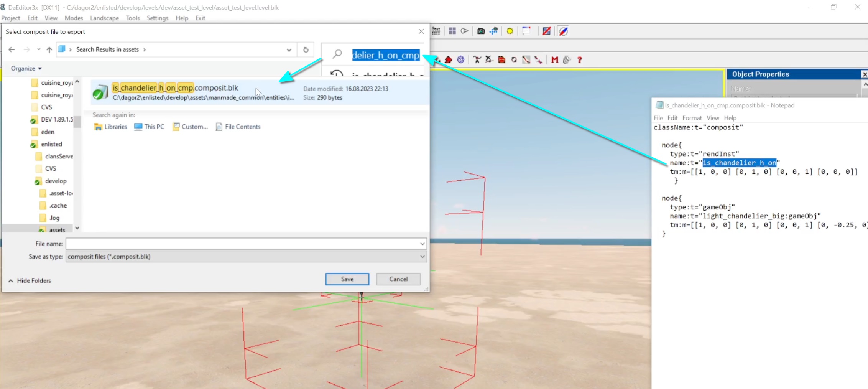Click the Save button
The width and height of the screenshot is (868, 389).
coord(347,279)
